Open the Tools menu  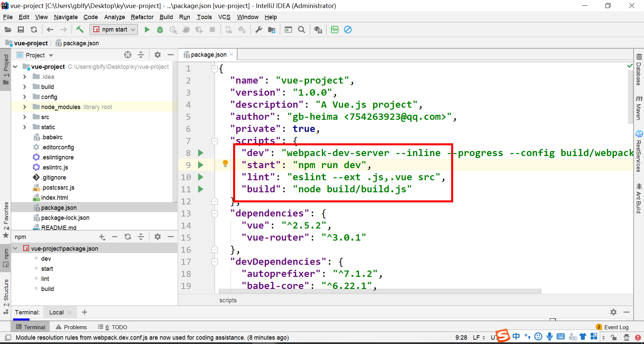pos(204,17)
